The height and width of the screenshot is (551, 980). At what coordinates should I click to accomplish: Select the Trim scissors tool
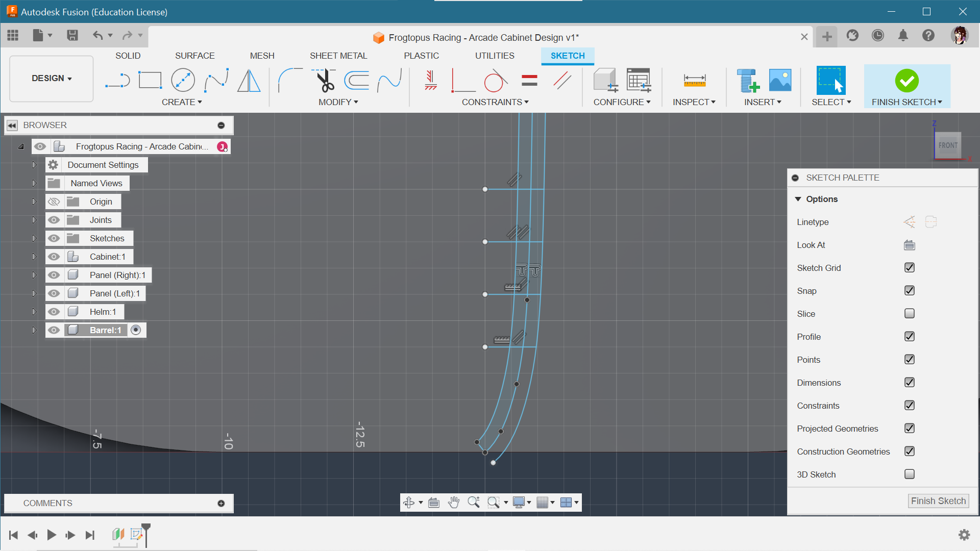(324, 81)
